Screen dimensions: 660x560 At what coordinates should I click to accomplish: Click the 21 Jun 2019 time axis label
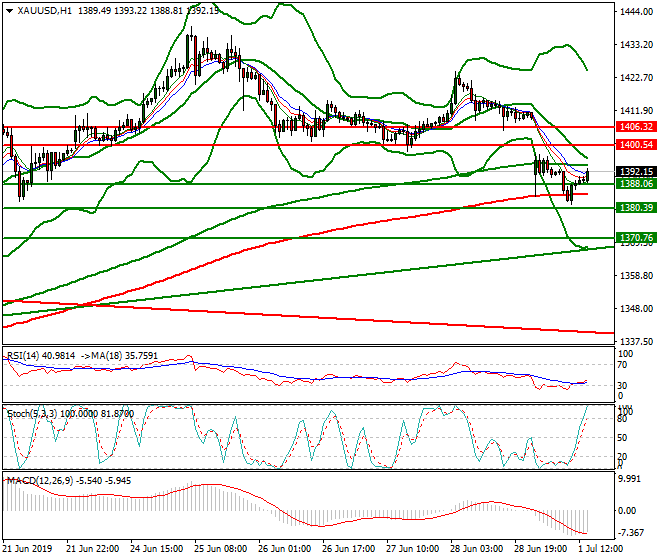tap(27, 549)
